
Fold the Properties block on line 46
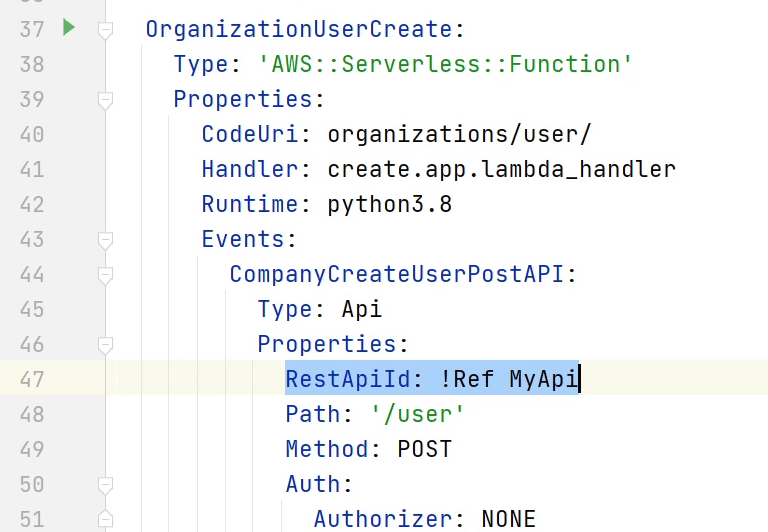pos(105,345)
